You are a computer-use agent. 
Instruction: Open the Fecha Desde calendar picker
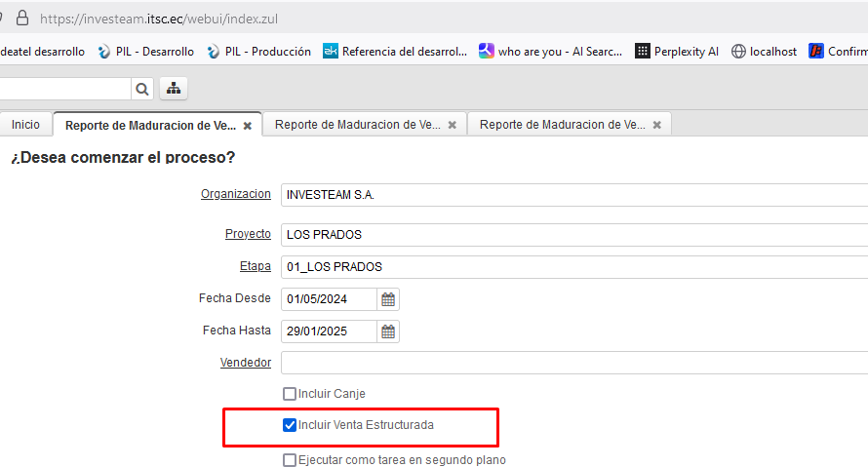coord(388,299)
